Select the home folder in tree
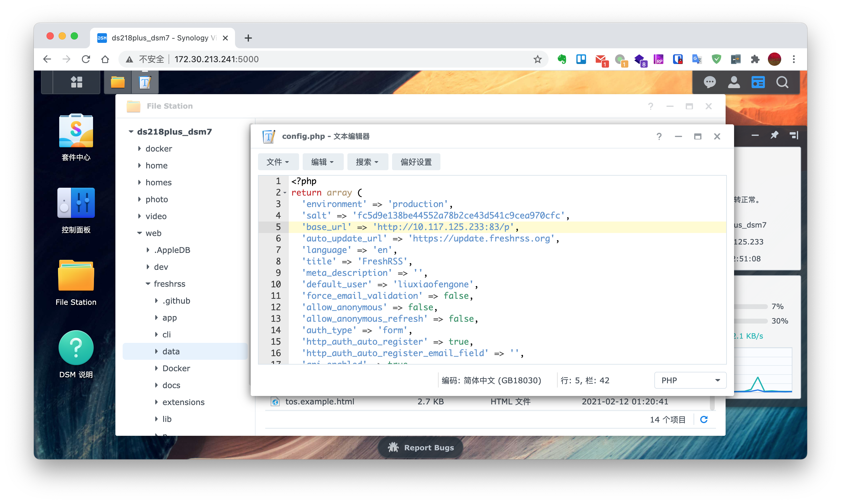Image resolution: width=841 pixels, height=504 pixels. click(156, 165)
